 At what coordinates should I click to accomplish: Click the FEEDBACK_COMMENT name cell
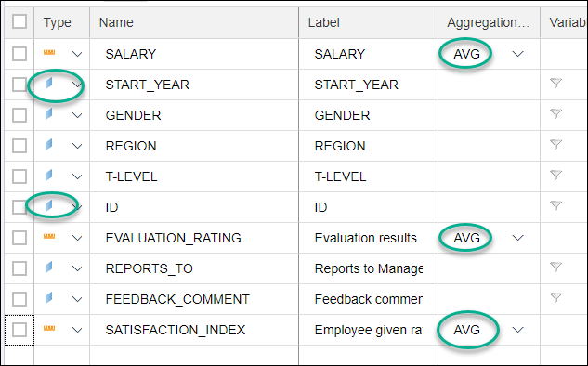(194, 300)
